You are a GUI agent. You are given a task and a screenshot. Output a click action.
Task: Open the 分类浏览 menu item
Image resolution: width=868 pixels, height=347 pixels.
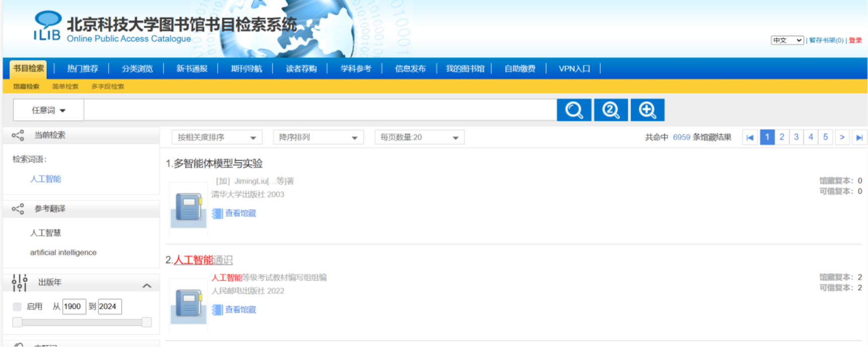pyautogui.click(x=137, y=69)
